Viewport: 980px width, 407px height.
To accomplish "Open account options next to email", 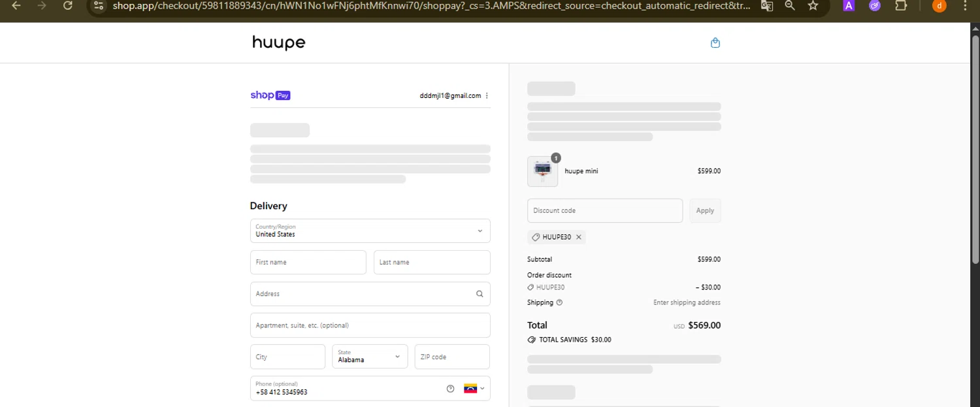I will tap(487, 95).
